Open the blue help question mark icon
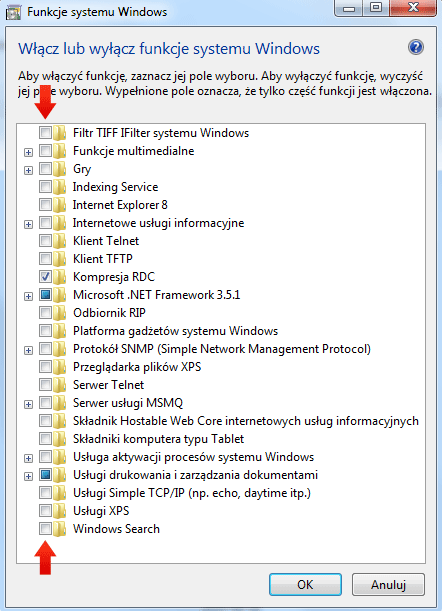 pyautogui.click(x=415, y=48)
